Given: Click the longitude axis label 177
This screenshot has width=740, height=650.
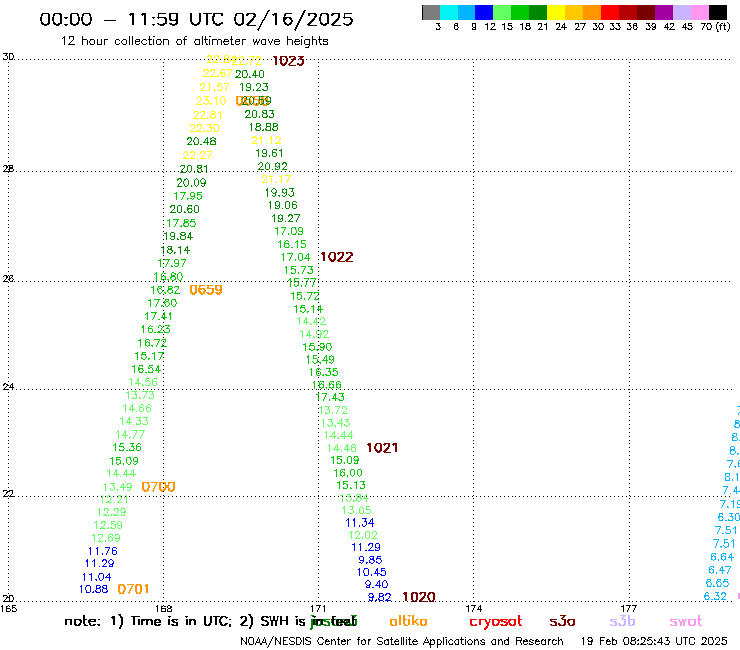Looking at the screenshot, I should click(x=629, y=608).
